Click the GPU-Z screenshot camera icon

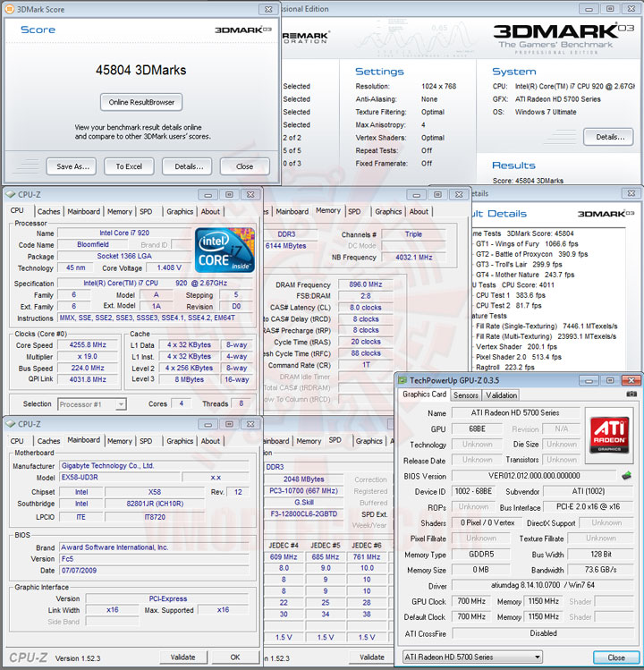pyautogui.click(x=631, y=394)
